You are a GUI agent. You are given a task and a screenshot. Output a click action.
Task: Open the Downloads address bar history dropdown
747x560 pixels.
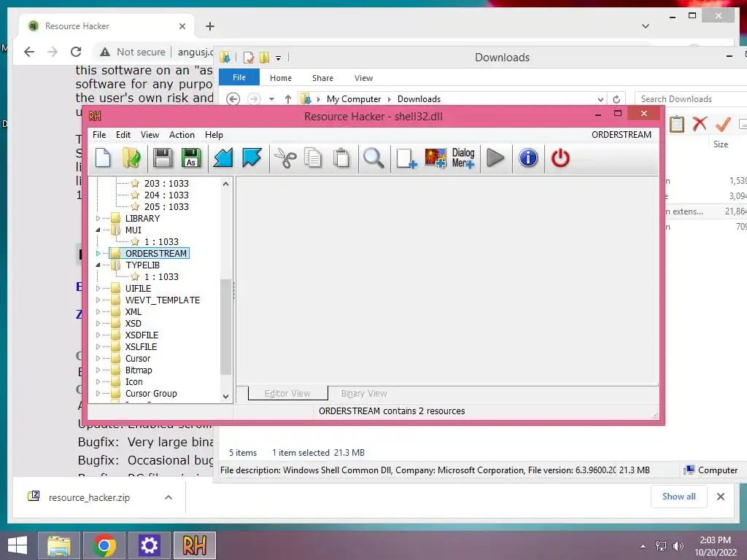(x=600, y=99)
